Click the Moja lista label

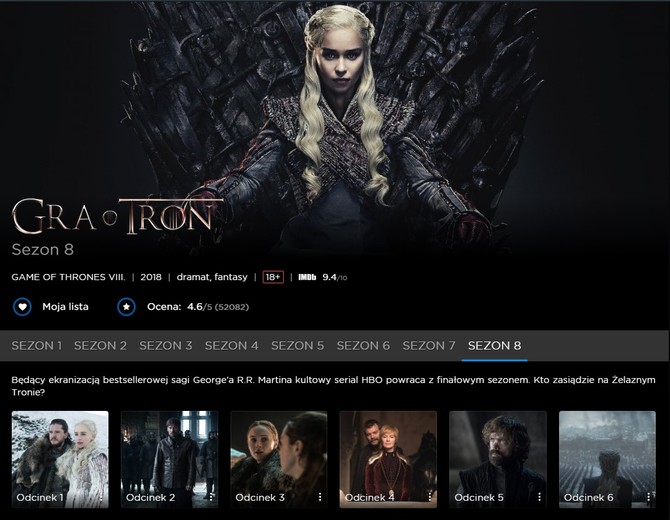tap(65, 307)
